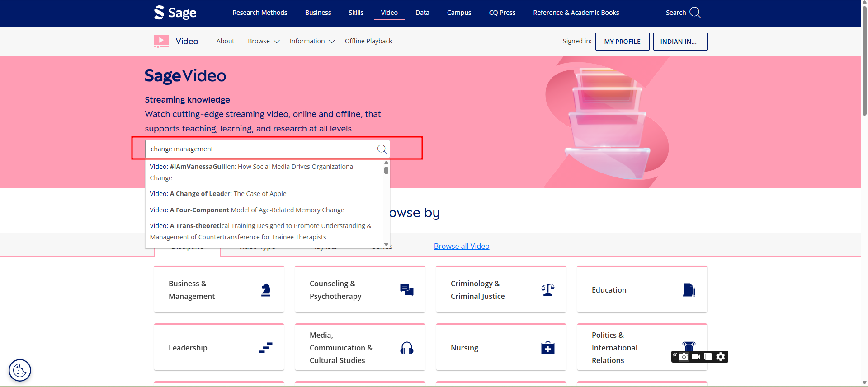Viewport: 868px width, 387px height.
Task: Open cookie preferences icon
Action: [x=20, y=370]
